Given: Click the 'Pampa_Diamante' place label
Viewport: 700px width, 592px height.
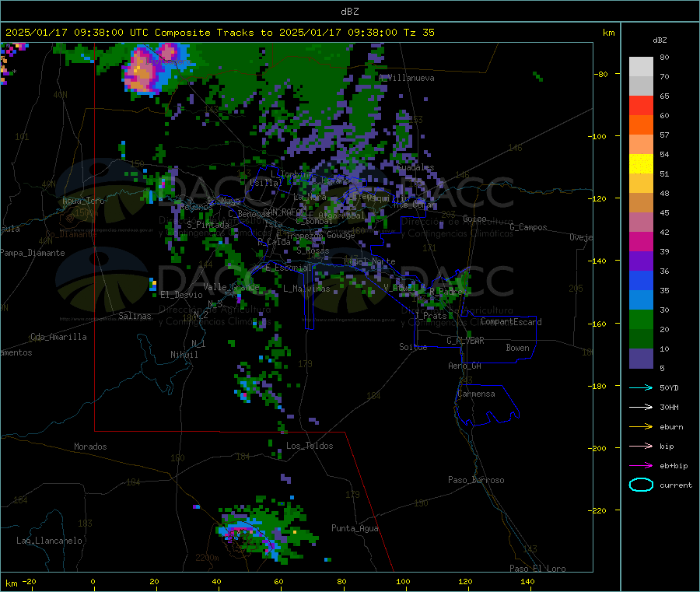Looking at the screenshot, I should click(33, 253).
